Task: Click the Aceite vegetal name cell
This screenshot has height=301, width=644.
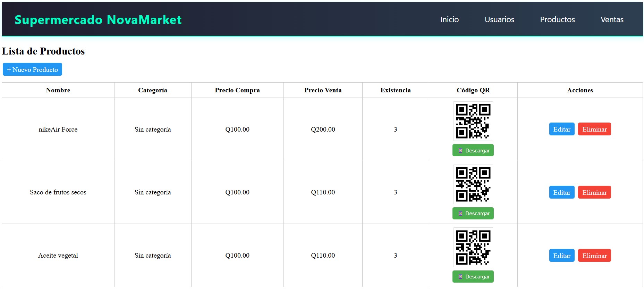Action: click(x=58, y=256)
